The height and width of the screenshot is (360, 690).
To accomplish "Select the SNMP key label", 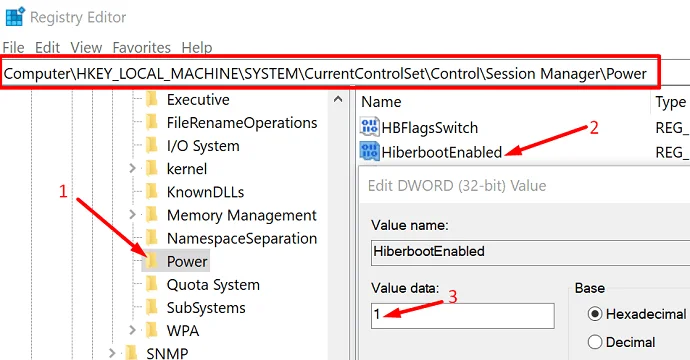I will pos(167,353).
